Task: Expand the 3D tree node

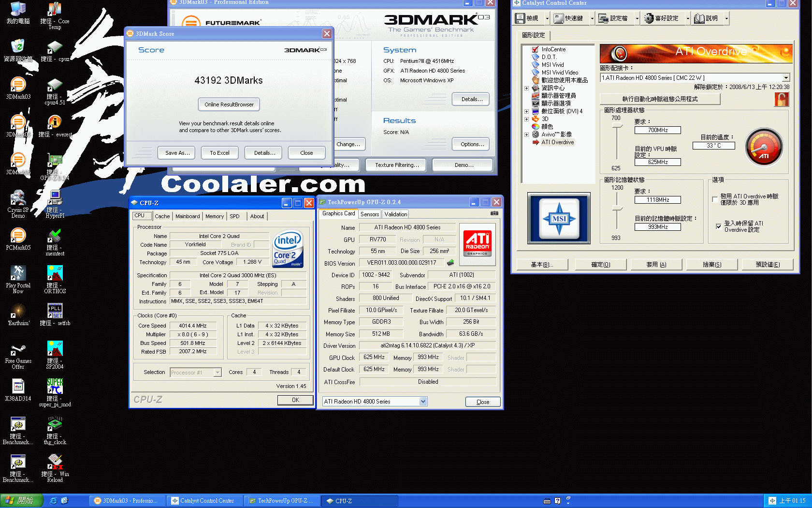Action: (527, 119)
